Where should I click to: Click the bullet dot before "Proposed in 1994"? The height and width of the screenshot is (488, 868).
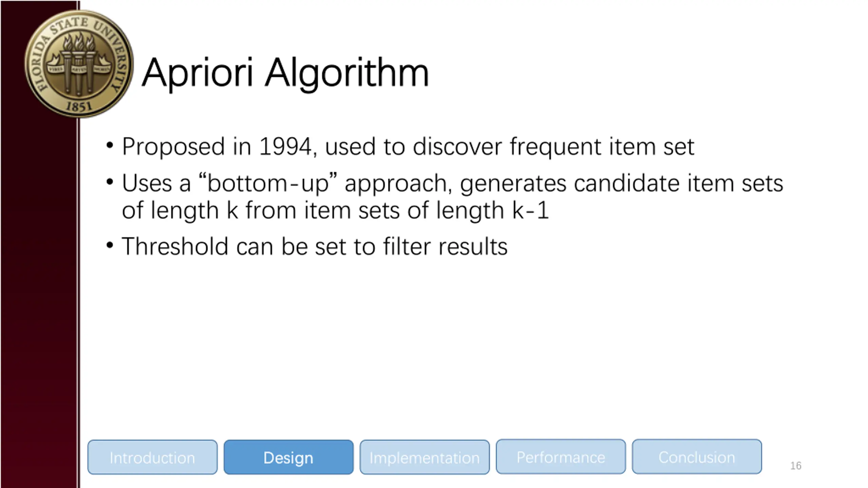110,146
